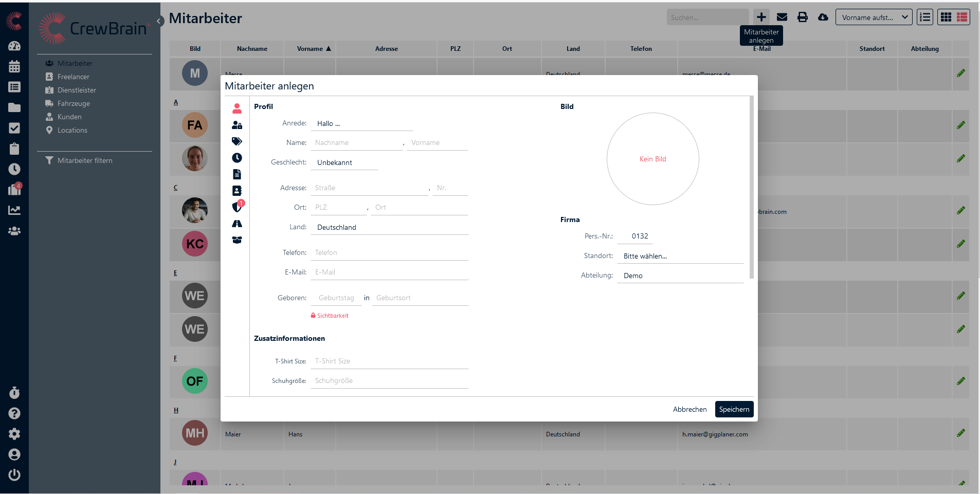This screenshot has width=980, height=494.
Task: Select the shield icon with badge 1
Action: point(237,207)
